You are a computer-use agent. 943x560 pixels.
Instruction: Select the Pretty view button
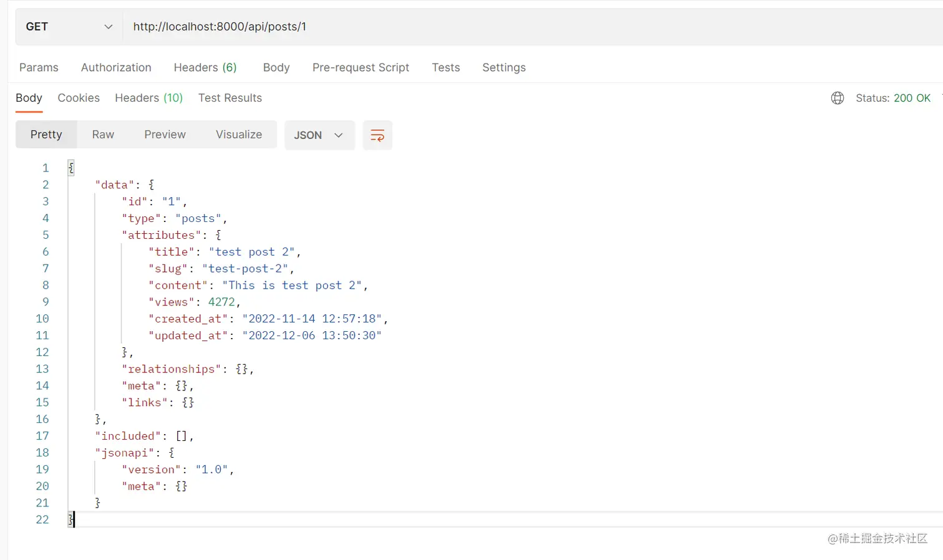tap(46, 135)
